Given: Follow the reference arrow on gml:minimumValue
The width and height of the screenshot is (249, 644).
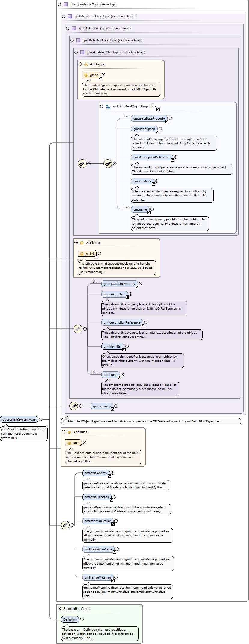Looking at the screenshot, I should (113, 524).
